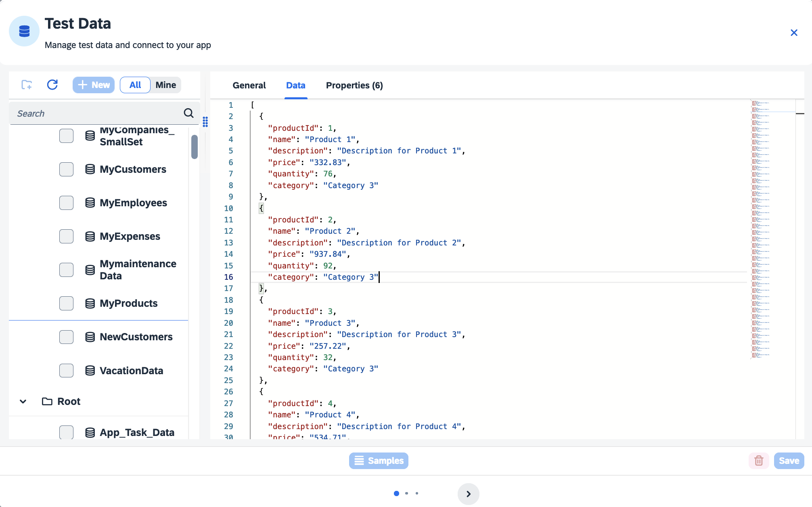Select the VacationData tree item label
Viewport: 812px width, 507px height.
pos(132,371)
